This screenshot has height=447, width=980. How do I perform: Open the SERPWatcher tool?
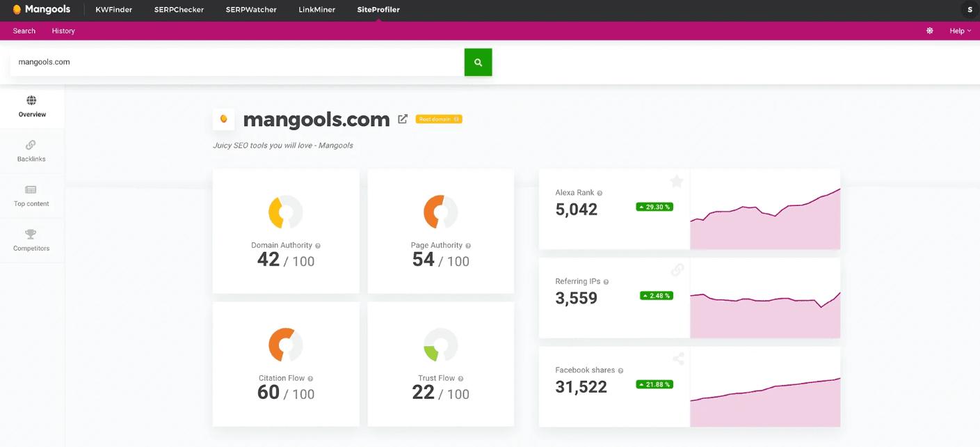251,10
